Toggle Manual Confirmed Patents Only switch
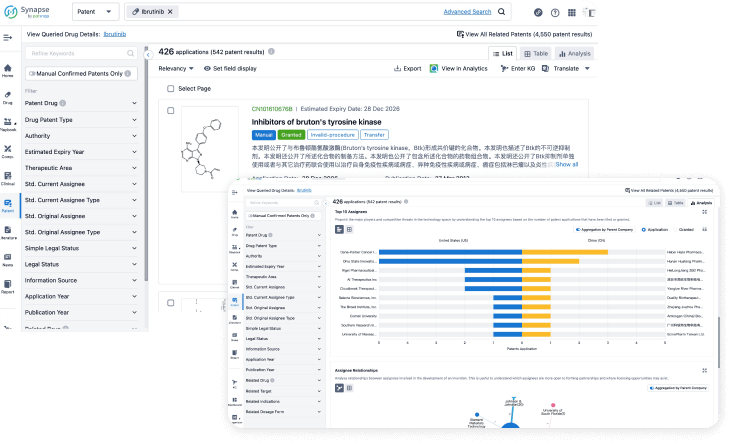The width and height of the screenshot is (732, 444). [x=30, y=73]
